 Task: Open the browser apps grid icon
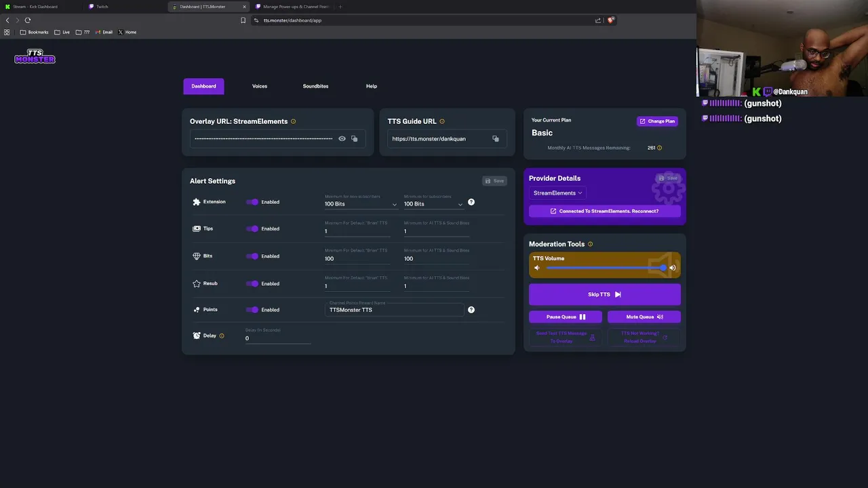coord(7,32)
